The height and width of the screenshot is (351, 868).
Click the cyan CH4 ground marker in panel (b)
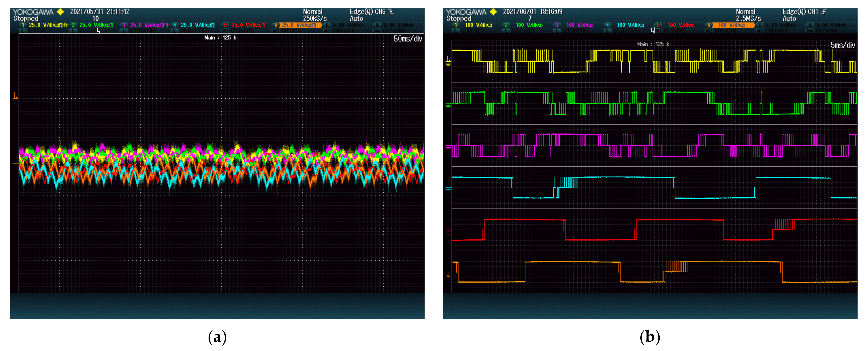448,190
